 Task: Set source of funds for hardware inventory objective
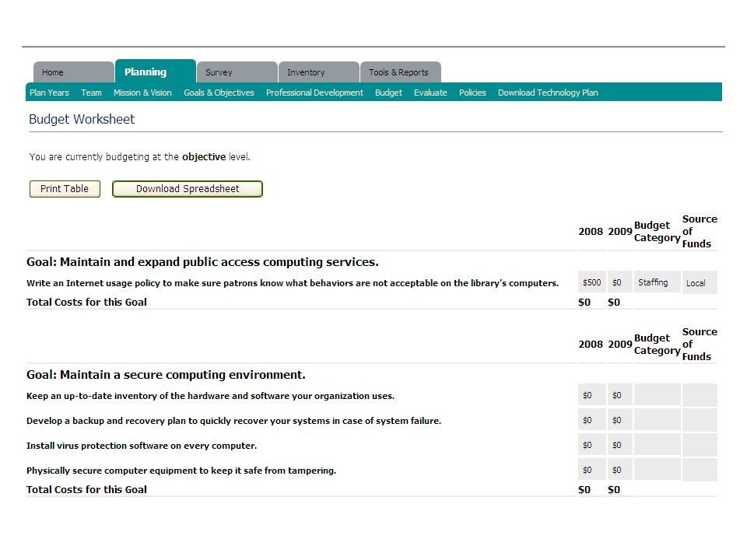click(700, 395)
